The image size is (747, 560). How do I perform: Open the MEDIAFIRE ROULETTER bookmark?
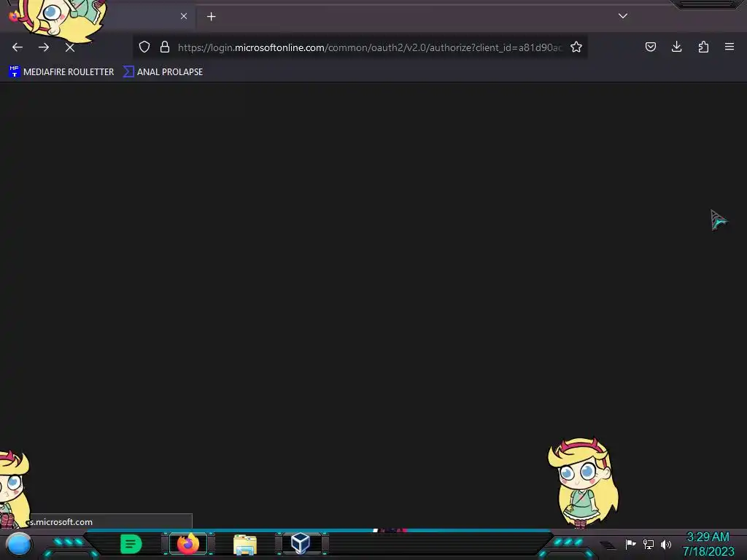(61, 72)
